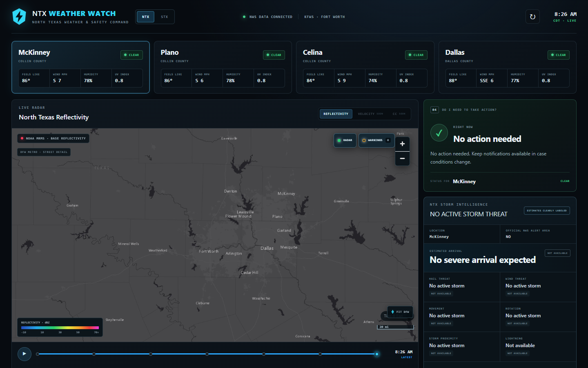Click 'Not available' badge beside estimated arrival
588x368 pixels.
(x=557, y=253)
